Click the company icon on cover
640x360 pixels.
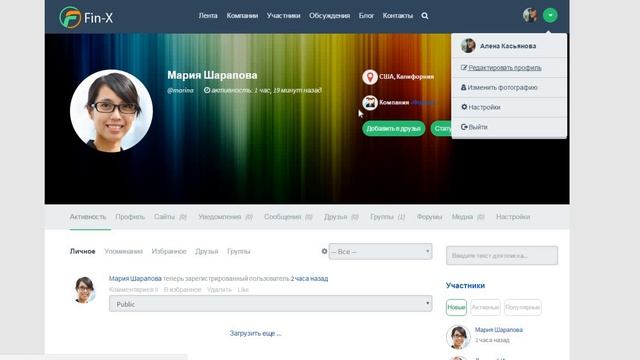pyautogui.click(x=370, y=102)
